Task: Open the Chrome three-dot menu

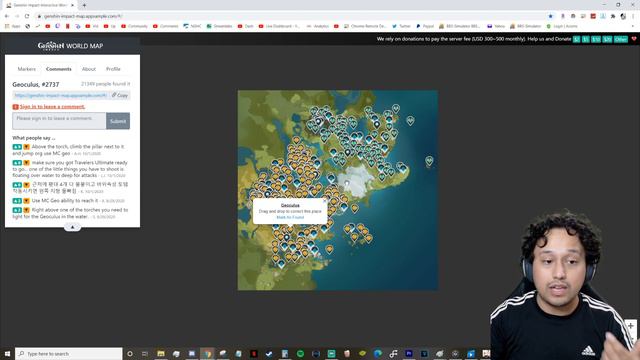Action: pyautogui.click(x=633, y=16)
